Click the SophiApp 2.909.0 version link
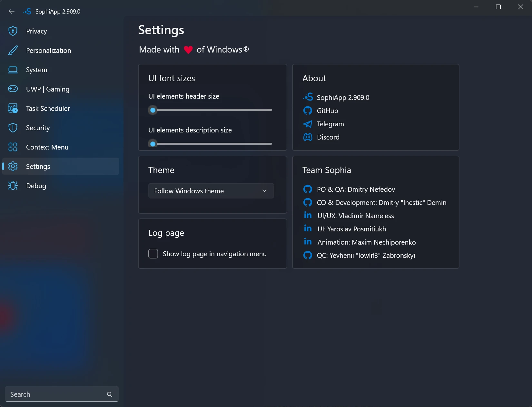Image resolution: width=532 pixels, height=407 pixels. click(x=343, y=97)
